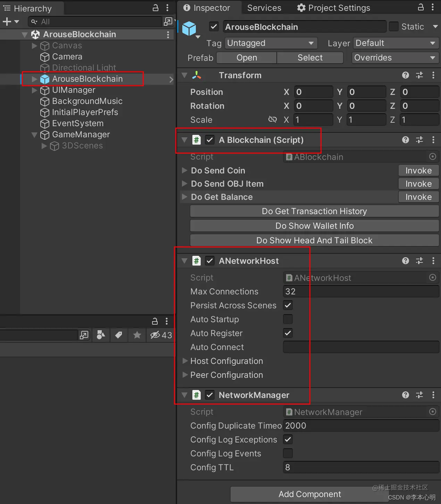Uncheck Config Log Exceptions
The width and height of the screenshot is (441, 504).
(288, 439)
